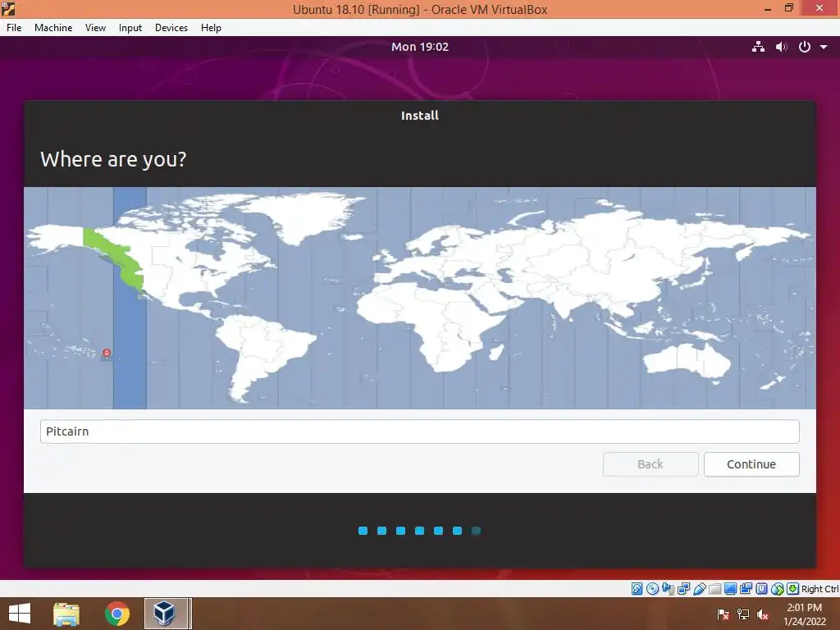
Task: Click the recording indicator in the VirtualBox status bar
Action: pyautogui.click(x=746, y=589)
